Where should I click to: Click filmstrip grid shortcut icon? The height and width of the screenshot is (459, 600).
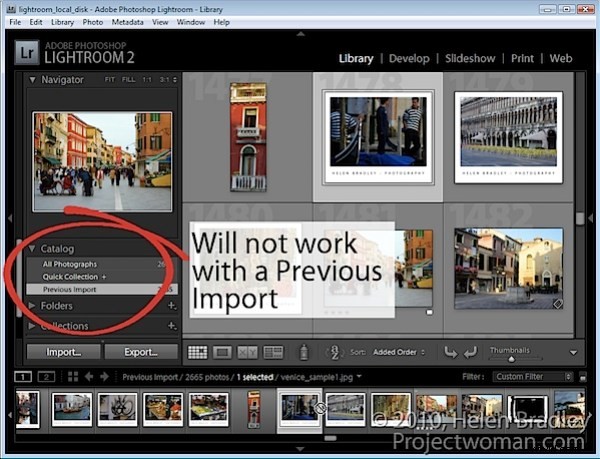tap(73, 377)
